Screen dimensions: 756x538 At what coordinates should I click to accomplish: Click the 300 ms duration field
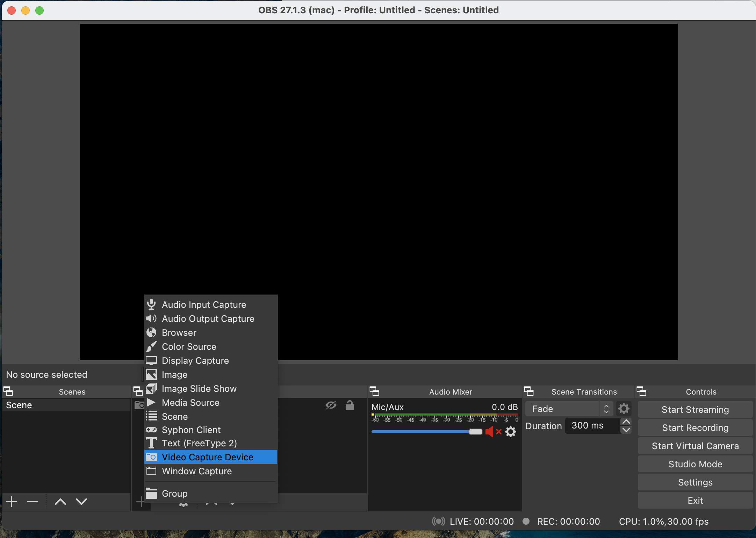point(593,425)
